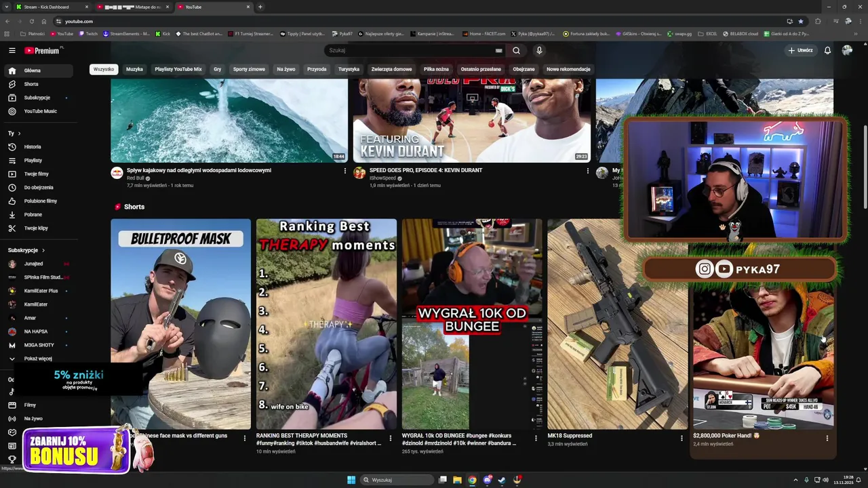Expand Pokaż więcej subscriptions list
Screen dimensions: 868x488
[x=37, y=359]
